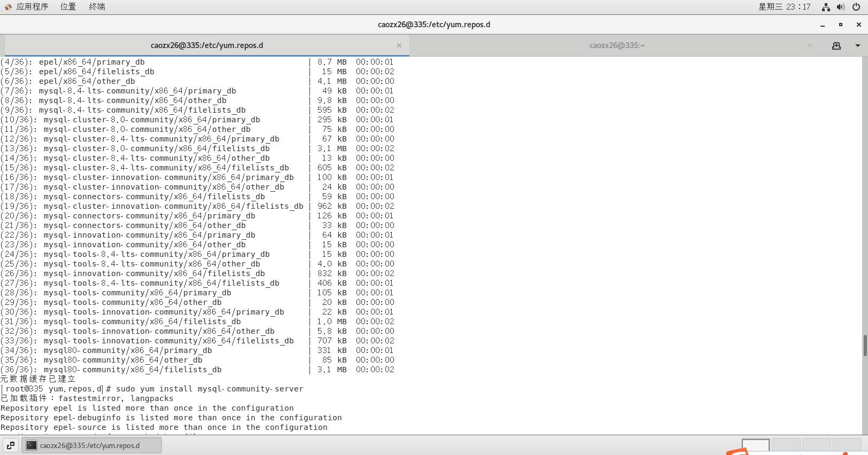Maximize the terminal window
The height and width of the screenshot is (455, 868).
(841, 25)
